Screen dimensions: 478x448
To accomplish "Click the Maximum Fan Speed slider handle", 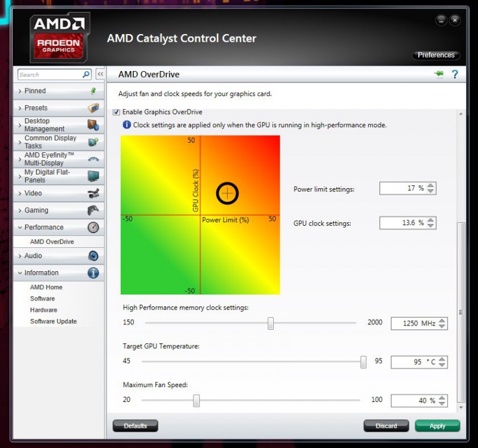I will [x=197, y=400].
